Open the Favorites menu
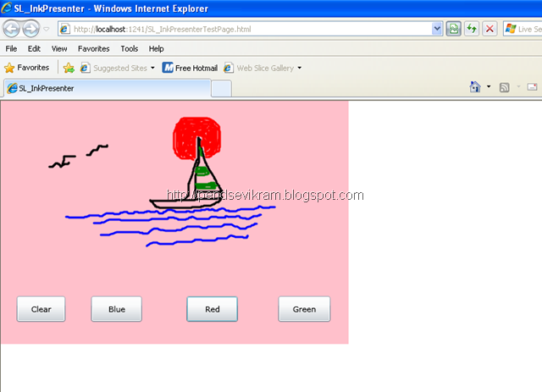 click(93, 49)
